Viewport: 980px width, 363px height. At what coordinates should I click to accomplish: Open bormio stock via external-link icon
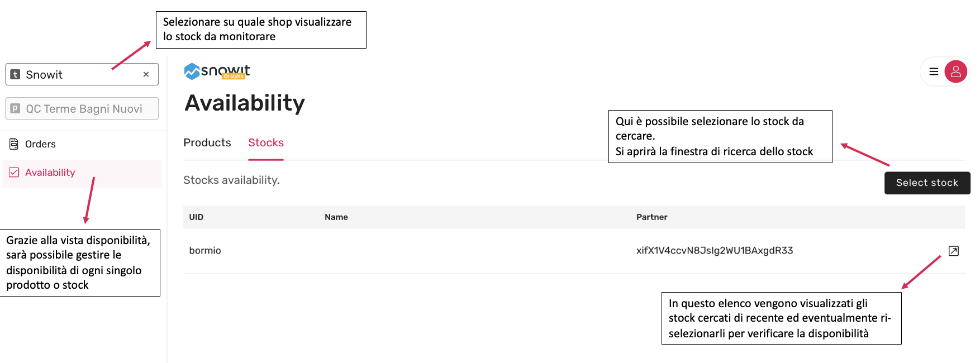954,251
